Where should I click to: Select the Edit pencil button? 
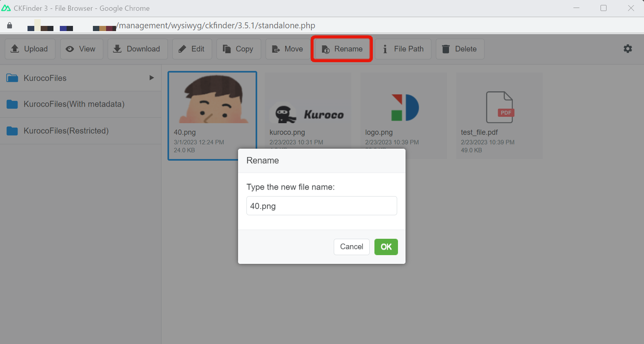192,49
